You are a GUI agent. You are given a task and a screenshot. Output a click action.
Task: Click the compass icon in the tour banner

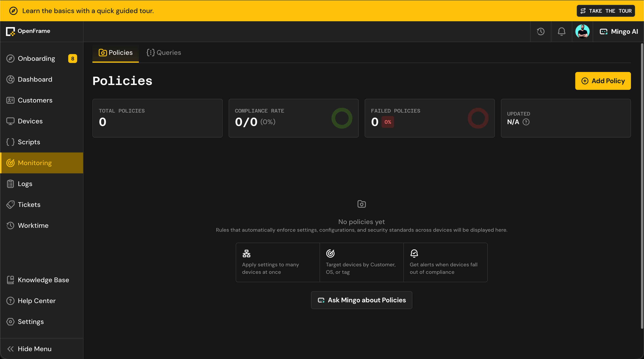point(13,11)
